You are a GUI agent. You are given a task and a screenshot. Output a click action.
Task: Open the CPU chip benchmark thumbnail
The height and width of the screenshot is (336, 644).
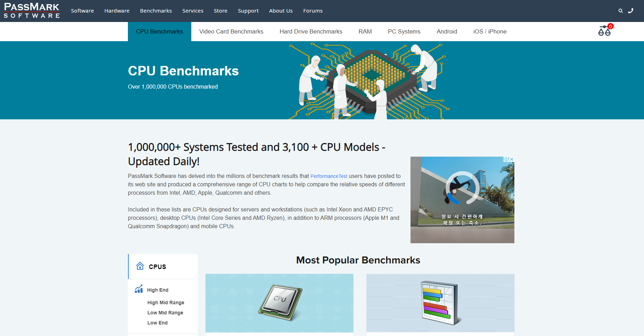click(279, 303)
